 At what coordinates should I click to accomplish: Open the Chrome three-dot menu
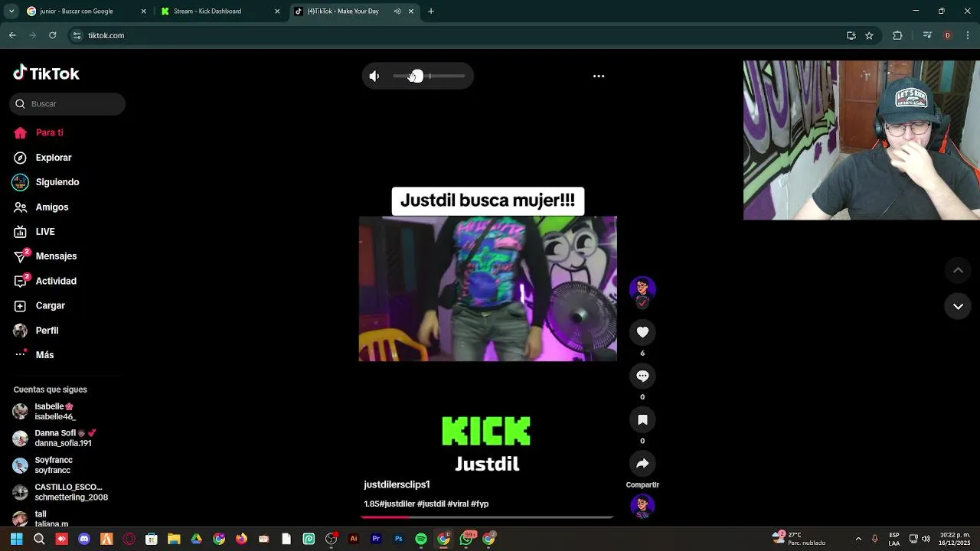coord(968,35)
